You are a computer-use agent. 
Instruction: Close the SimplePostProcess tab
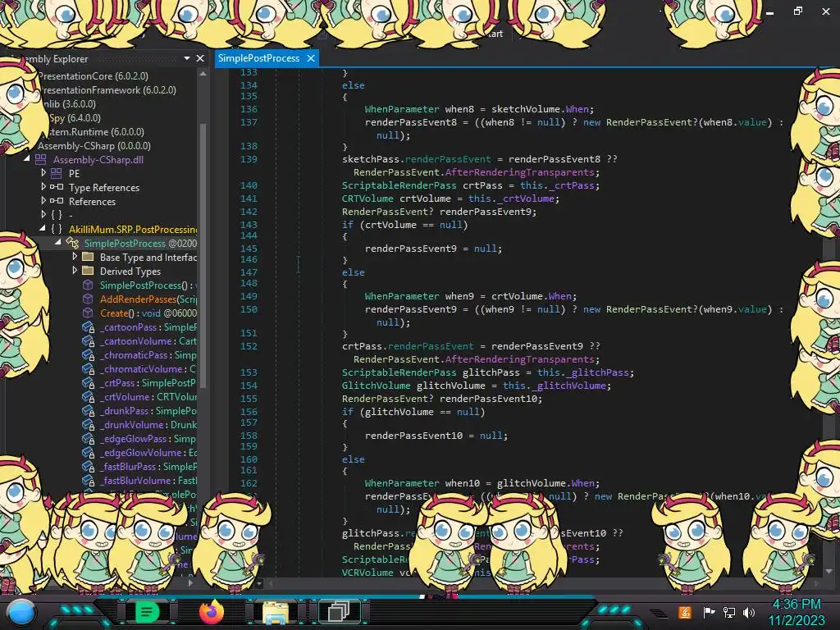pyautogui.click(x=311, y=58)
